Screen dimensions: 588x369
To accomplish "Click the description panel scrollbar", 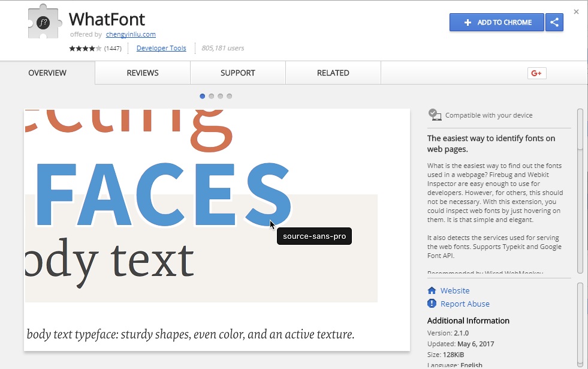I will pyautogui.click(x=580, y=191).
